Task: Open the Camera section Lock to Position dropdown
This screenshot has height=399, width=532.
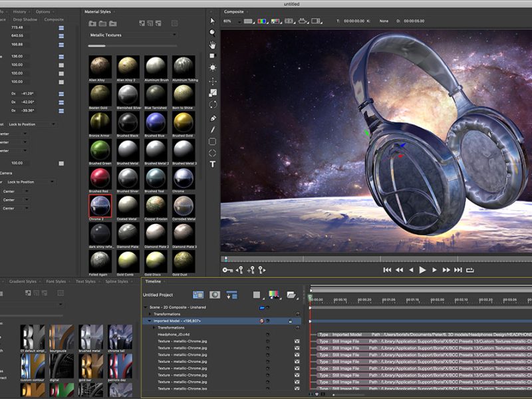Action: point(30,182)
